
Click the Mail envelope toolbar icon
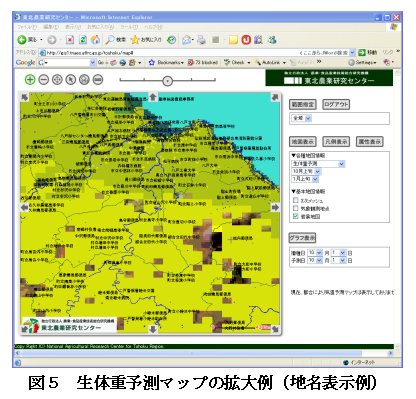pos(187,40)
